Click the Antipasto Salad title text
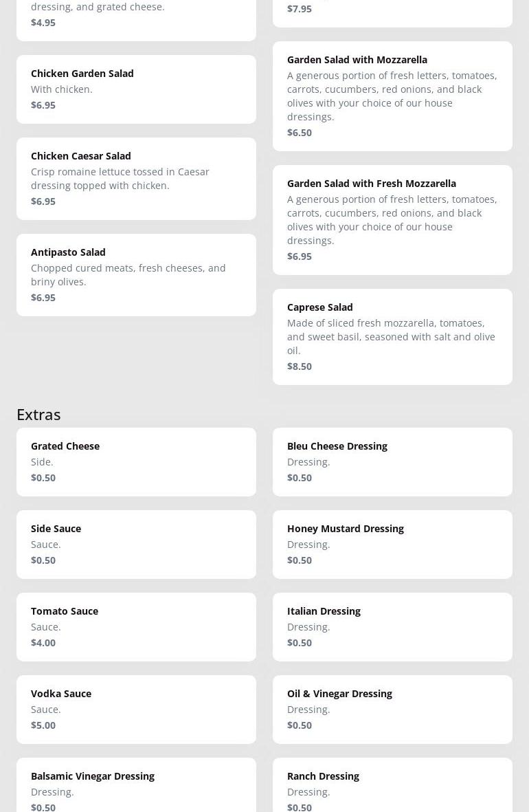 tap(68, 252)
